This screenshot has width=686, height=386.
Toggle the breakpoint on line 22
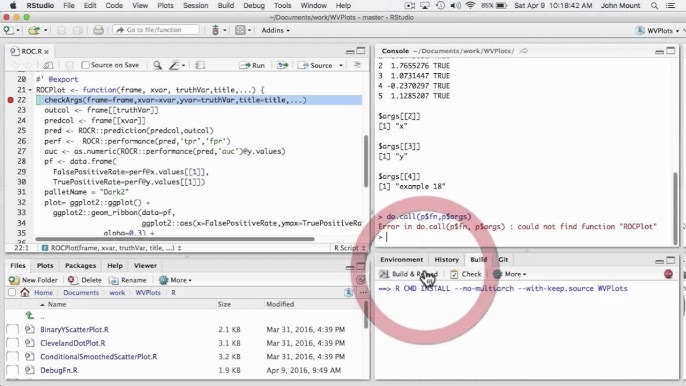pyautogui.click(x=10, y=100)
